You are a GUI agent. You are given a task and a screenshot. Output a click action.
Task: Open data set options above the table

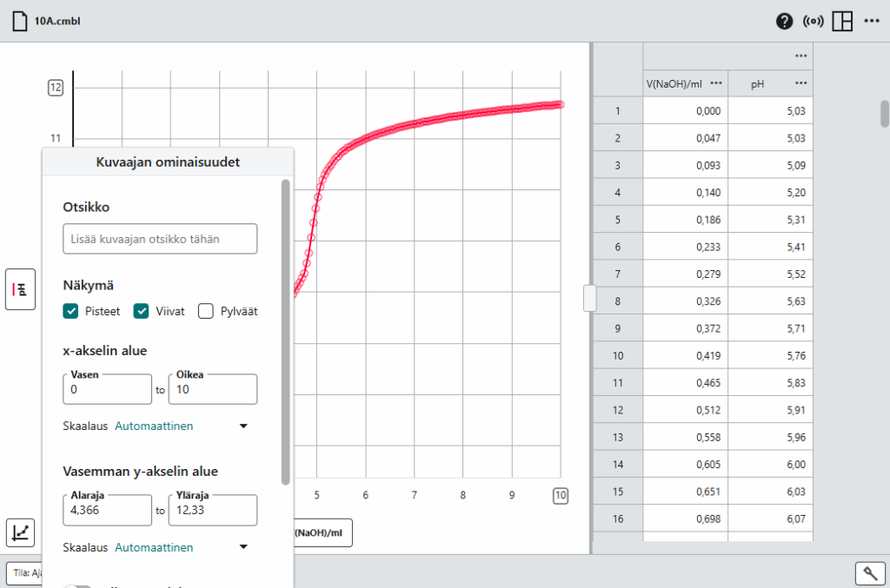[800, 56]
